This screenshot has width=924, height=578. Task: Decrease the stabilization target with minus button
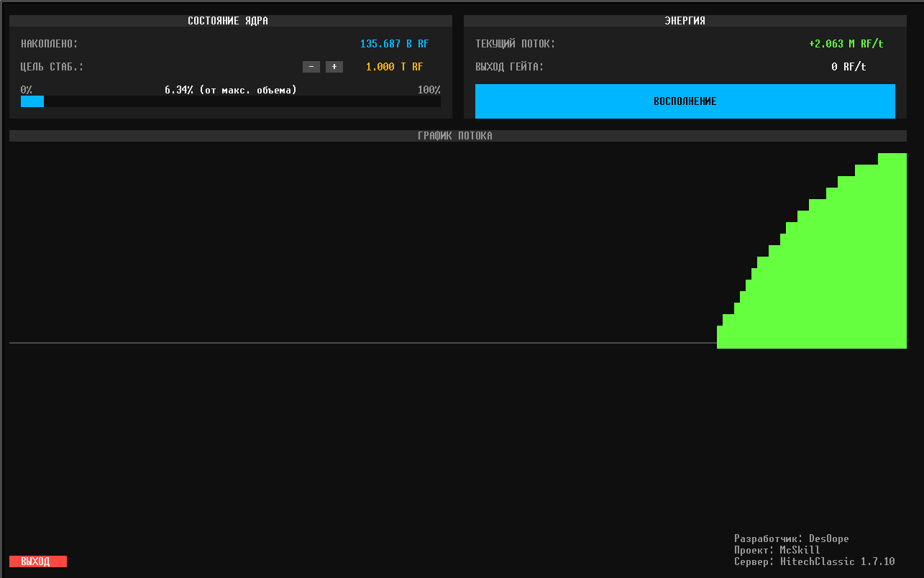pos(311,67)
